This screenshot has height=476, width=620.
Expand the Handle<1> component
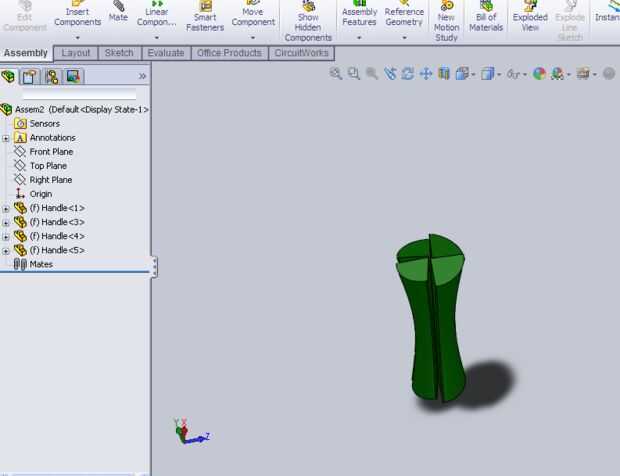(6, 209)
